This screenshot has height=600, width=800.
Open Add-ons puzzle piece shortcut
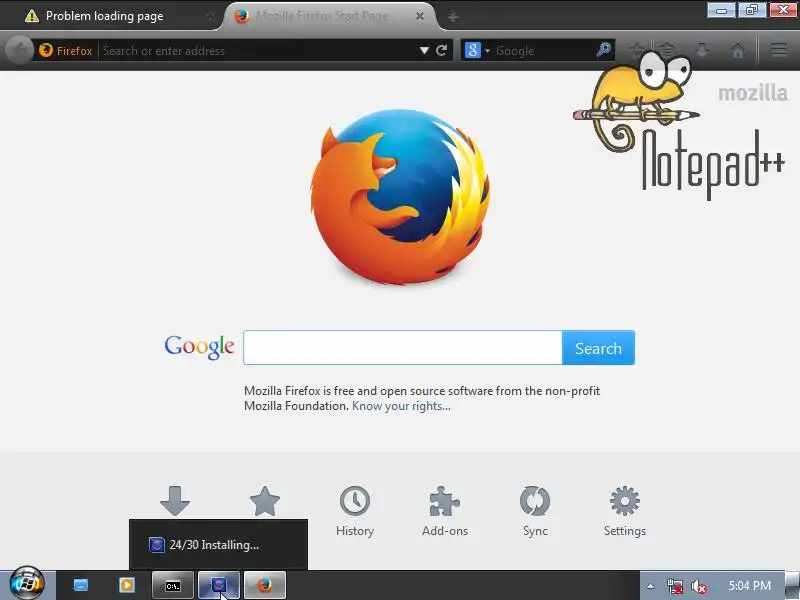point(445,511)
